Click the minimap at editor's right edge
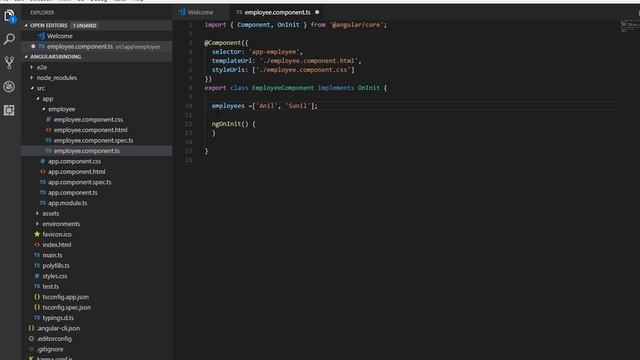The height and width of the screenshot is (360, 640). [629, 26]
